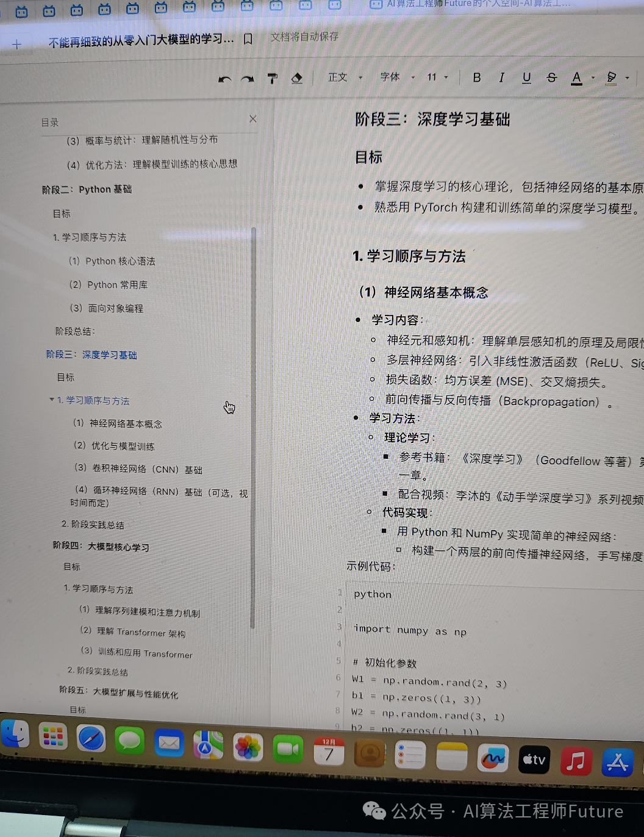
Task: Click the （1）神经网络基本概念 document heading
Action: pos(423,292)
